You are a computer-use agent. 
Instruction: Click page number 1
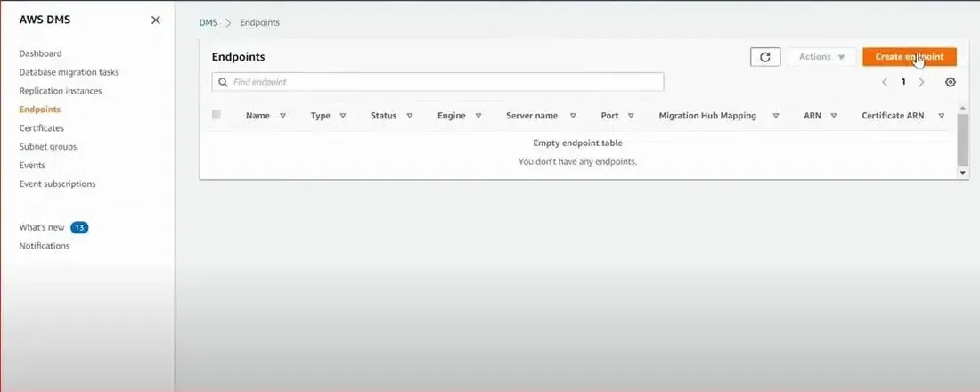click(903, 82)
